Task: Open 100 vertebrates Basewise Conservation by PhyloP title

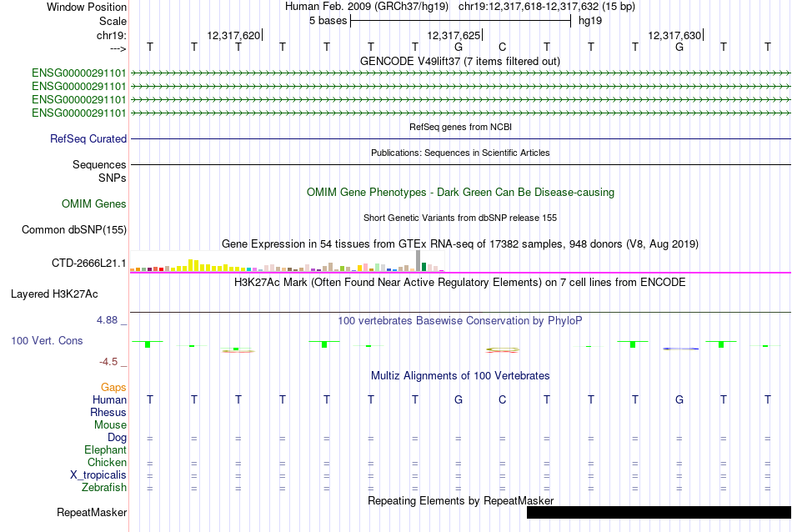Action: click(459, 320)
